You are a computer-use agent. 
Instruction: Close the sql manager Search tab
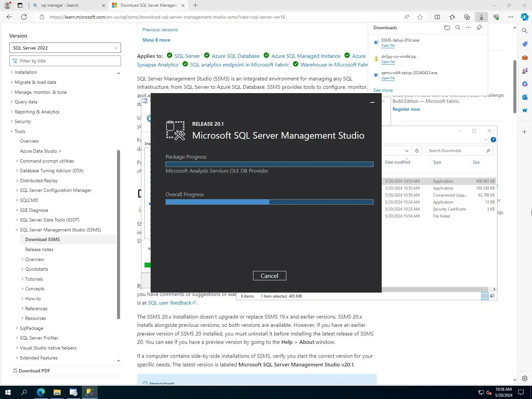tap(103, 5)
